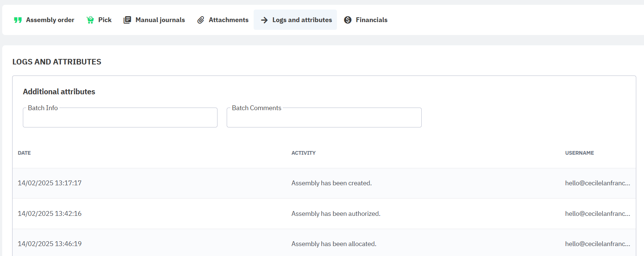Select the 'Assembly has been allocated.' log entry

[334, 244]
